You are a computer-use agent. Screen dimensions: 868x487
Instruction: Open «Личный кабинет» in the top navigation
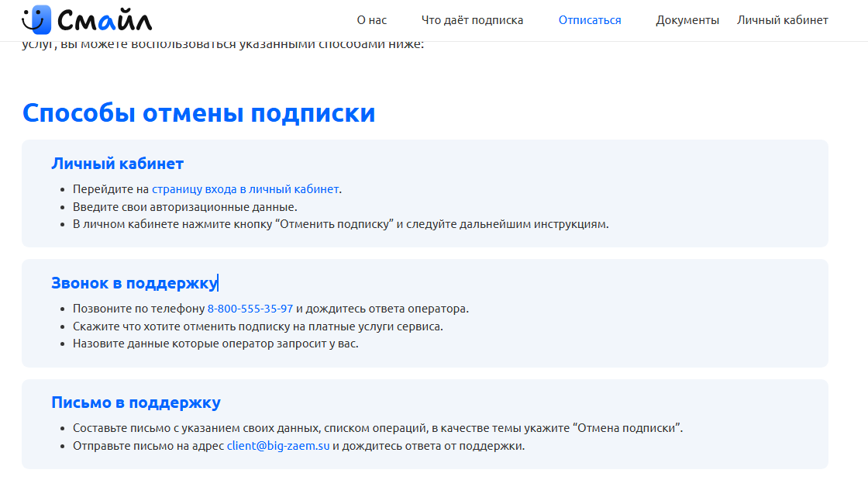pos(782,20)
